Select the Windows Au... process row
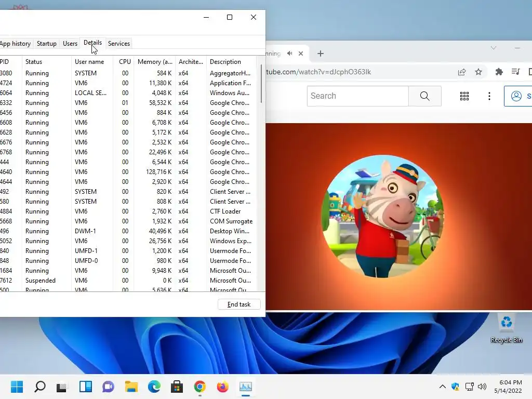 tap(128, 92)
